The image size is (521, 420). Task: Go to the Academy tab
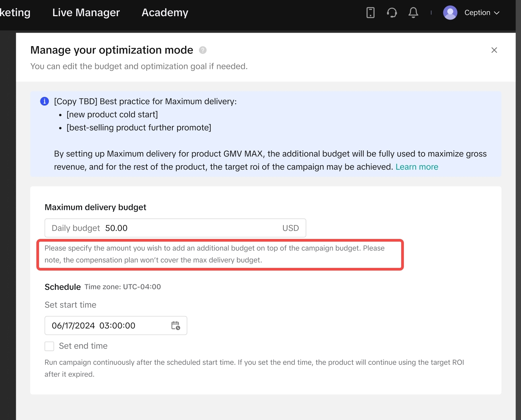pos(165,12)
